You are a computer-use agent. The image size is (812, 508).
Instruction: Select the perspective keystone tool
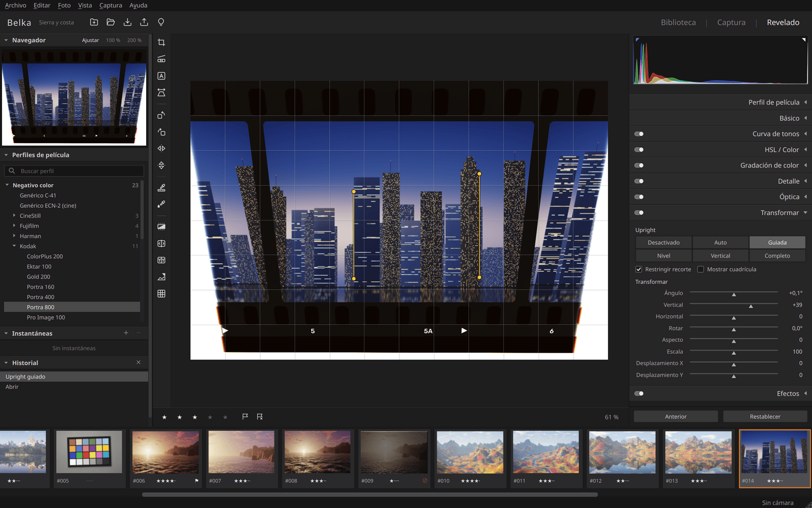(x=161, y=93)
